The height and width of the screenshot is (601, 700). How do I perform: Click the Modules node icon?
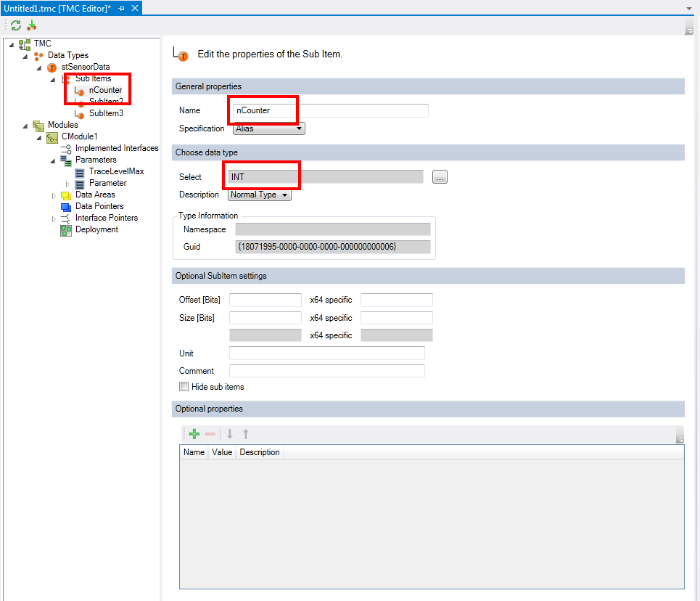pos(38,125)
